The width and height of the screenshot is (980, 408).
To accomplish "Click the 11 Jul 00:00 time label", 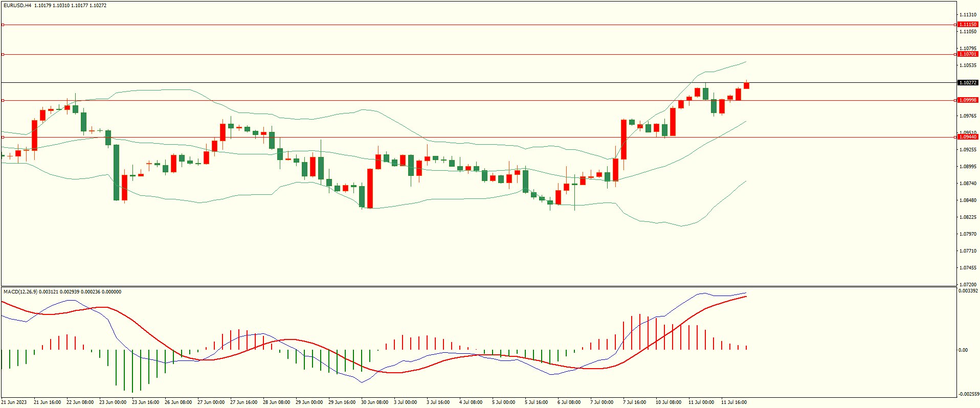I will point(701,402).
